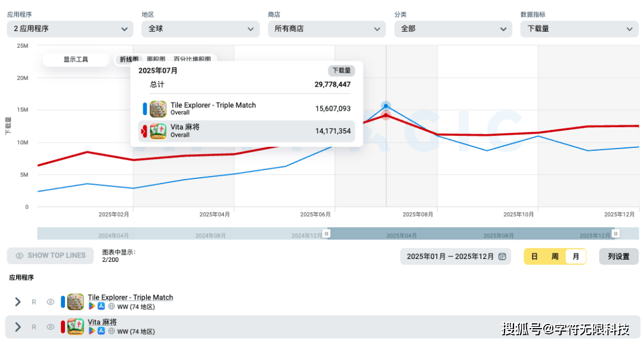This screenshot has width=644, height=343.
Task: Click the App Store icon under Vita 麻将
Action: pyautogui.click(x=101, y=331)
